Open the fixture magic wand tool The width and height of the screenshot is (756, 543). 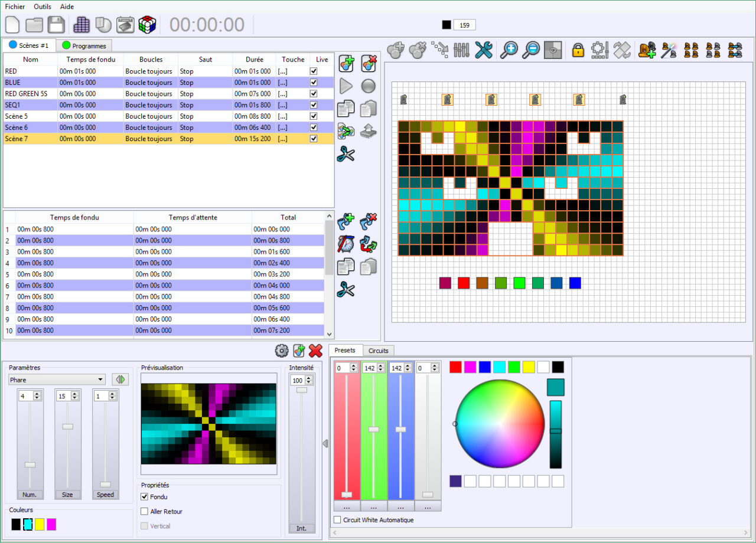[669, 50]
